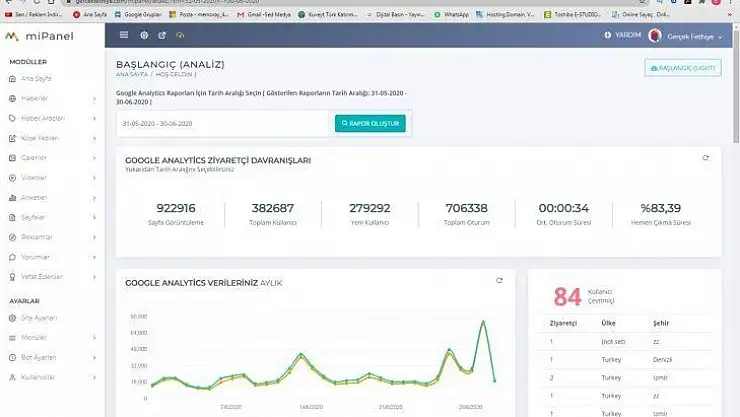Expand the Haber Araçları submenu chevron
The width and height of the screenshot is (740, 417).
pyautogui.click(x=94, y=118)
